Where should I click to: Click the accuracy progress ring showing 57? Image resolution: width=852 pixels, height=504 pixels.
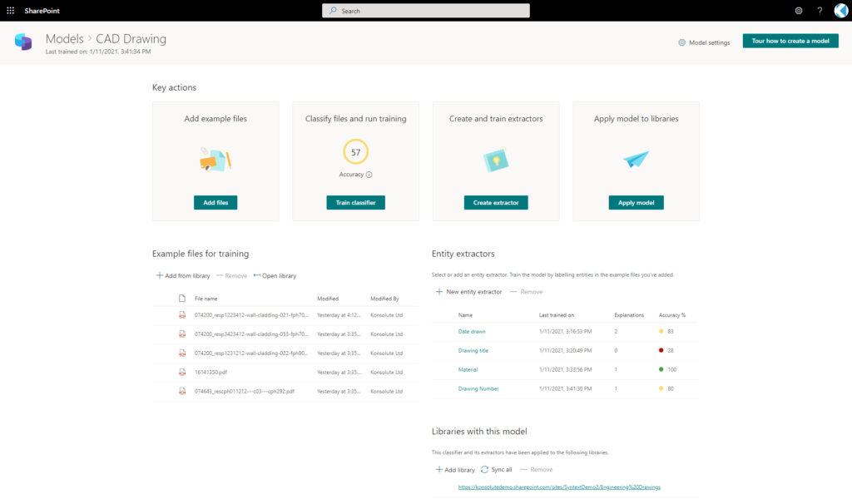[355, 152]
